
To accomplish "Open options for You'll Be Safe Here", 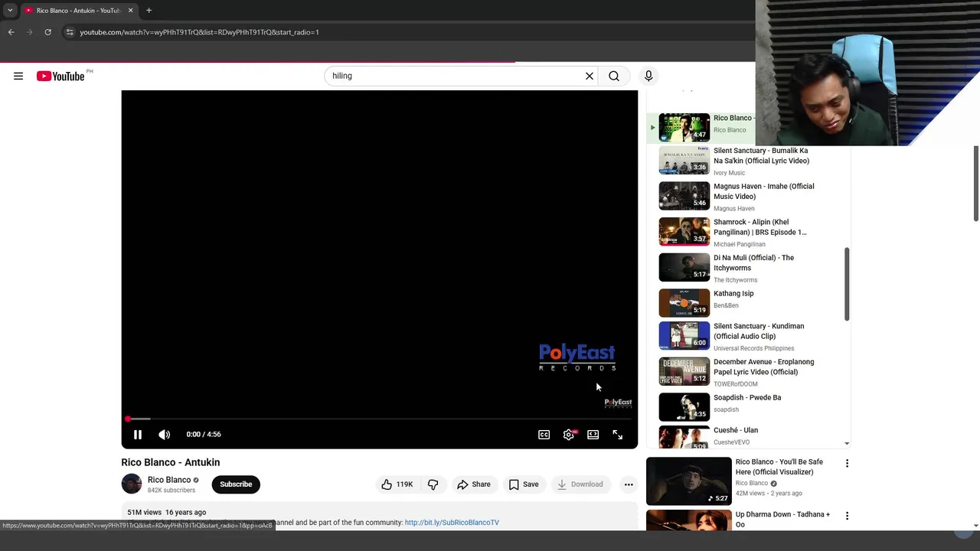I will click(847, 464).
